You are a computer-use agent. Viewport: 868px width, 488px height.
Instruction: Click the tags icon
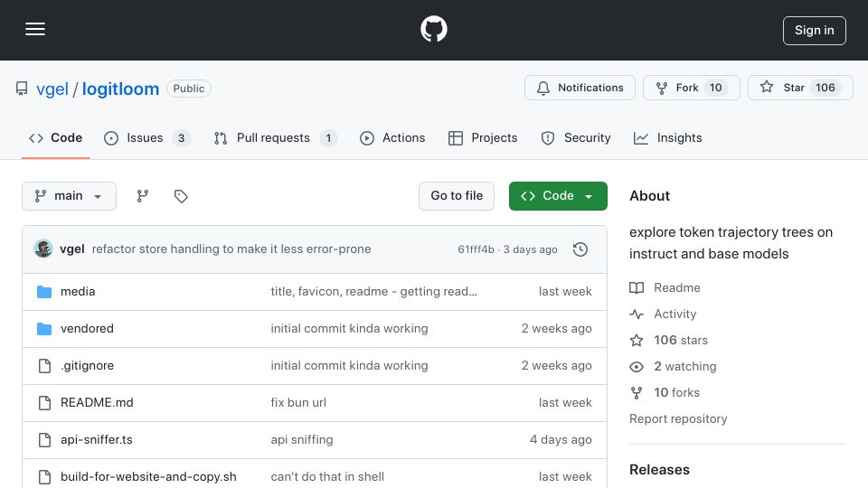coord(181,196)
